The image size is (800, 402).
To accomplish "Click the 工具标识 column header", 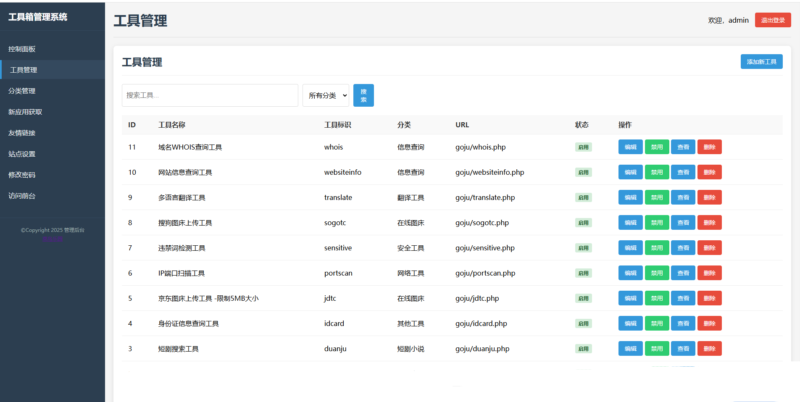I will click(x=338, y=125).
